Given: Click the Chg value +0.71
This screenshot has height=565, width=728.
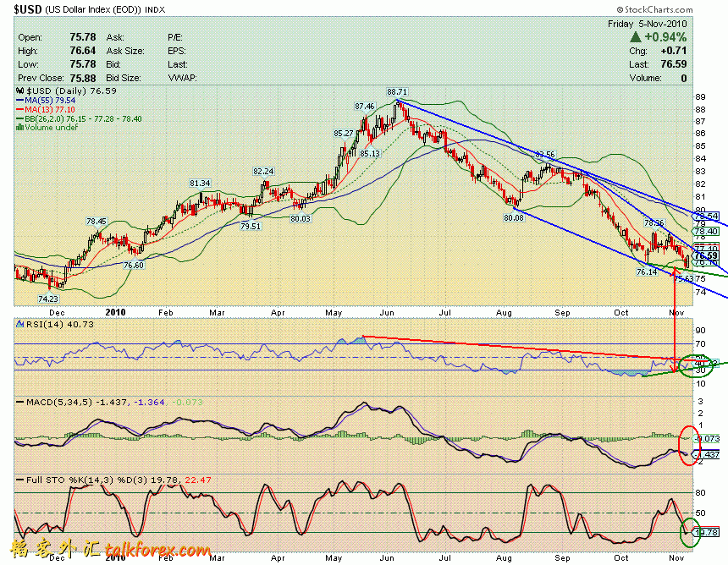Looking at the screenshot, I should (x=673, y=51).
